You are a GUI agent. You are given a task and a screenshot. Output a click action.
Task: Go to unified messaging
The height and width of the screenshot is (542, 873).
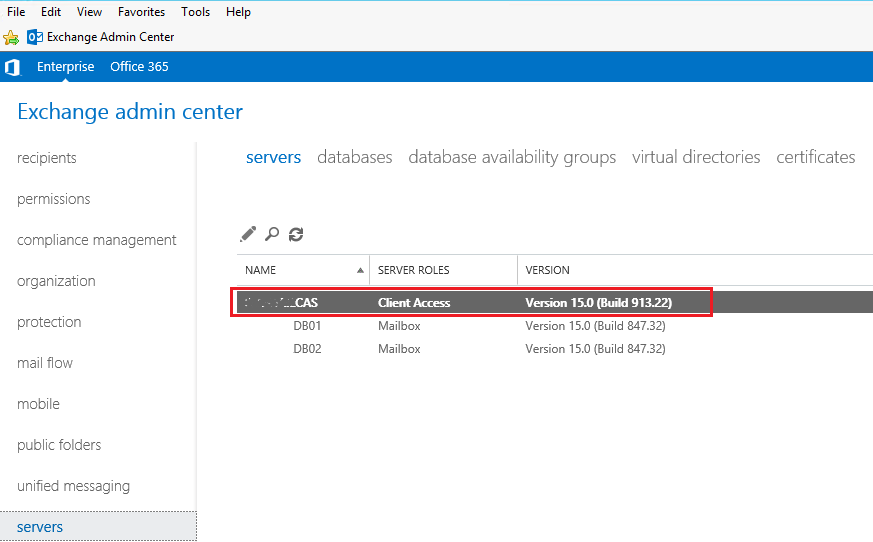(x=73, y=486)
